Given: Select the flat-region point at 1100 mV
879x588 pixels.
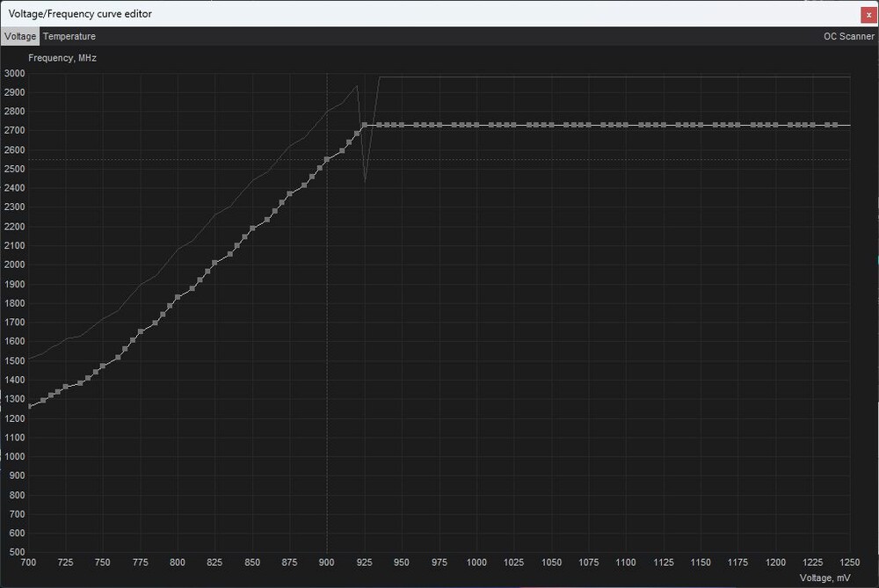Looking at the screenshot, I should [x=625, y=124].
